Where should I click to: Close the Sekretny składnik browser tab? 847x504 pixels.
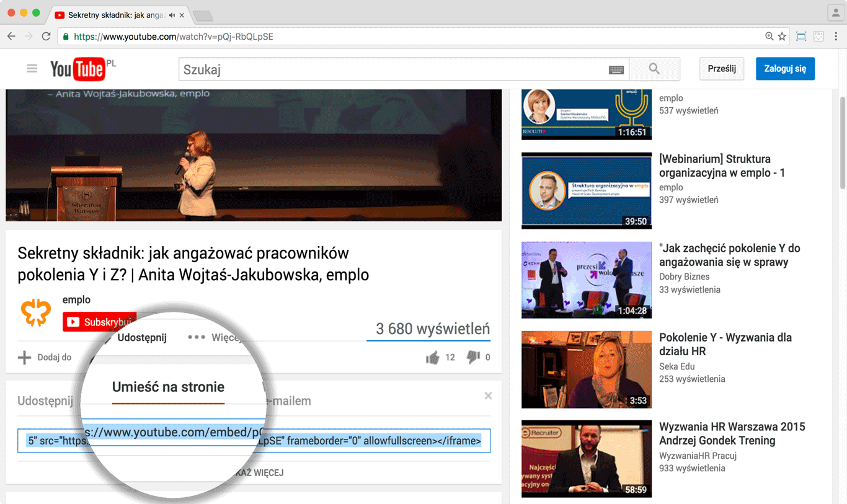click(x=182, y=15)
